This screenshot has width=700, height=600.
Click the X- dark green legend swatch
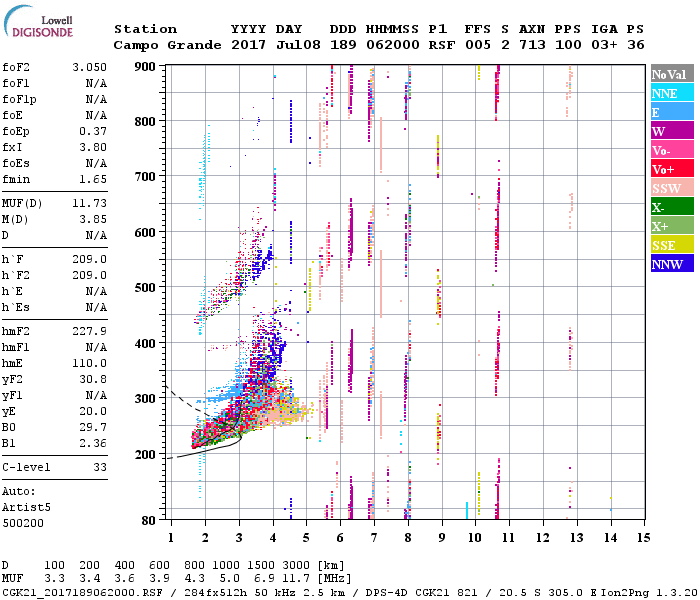tap(672, 207)
